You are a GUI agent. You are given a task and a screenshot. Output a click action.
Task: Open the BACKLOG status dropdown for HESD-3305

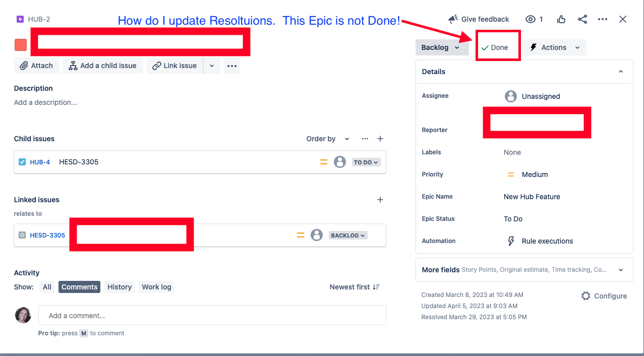[348, 235]
